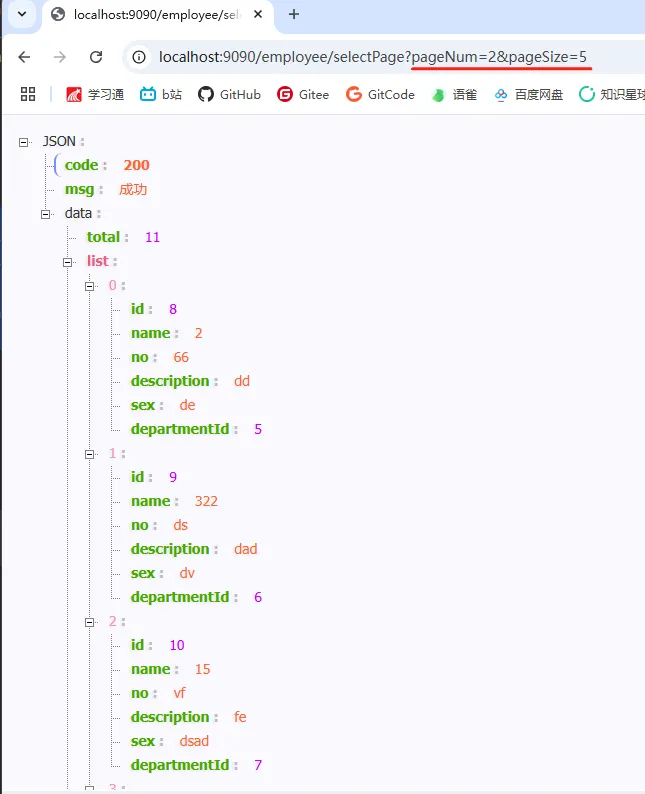Click sex value dv
This screenshot has height=794, width=645.
(187, 573)
